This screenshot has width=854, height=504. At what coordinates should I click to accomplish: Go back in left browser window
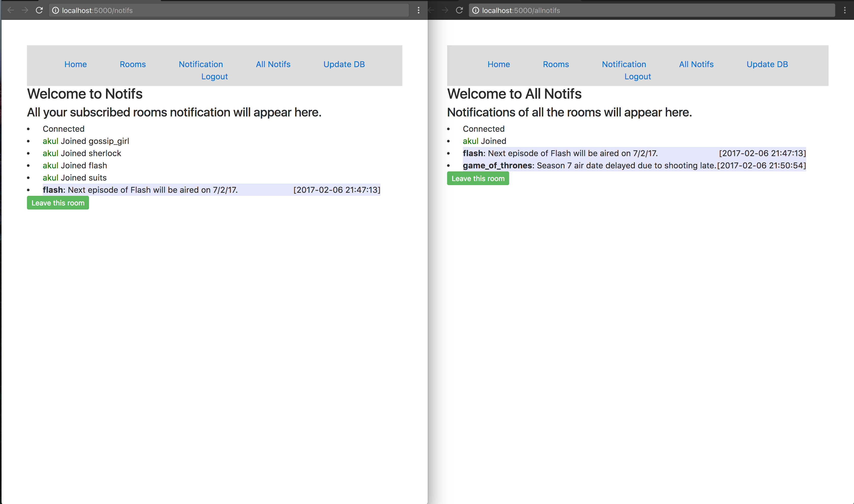10,10
